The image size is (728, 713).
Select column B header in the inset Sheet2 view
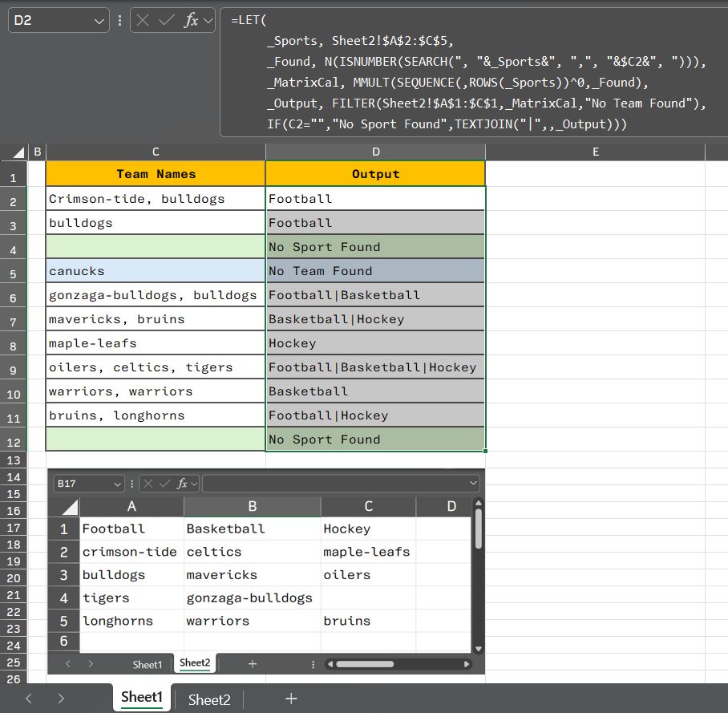pyautogui.click(x=252, y=506)
